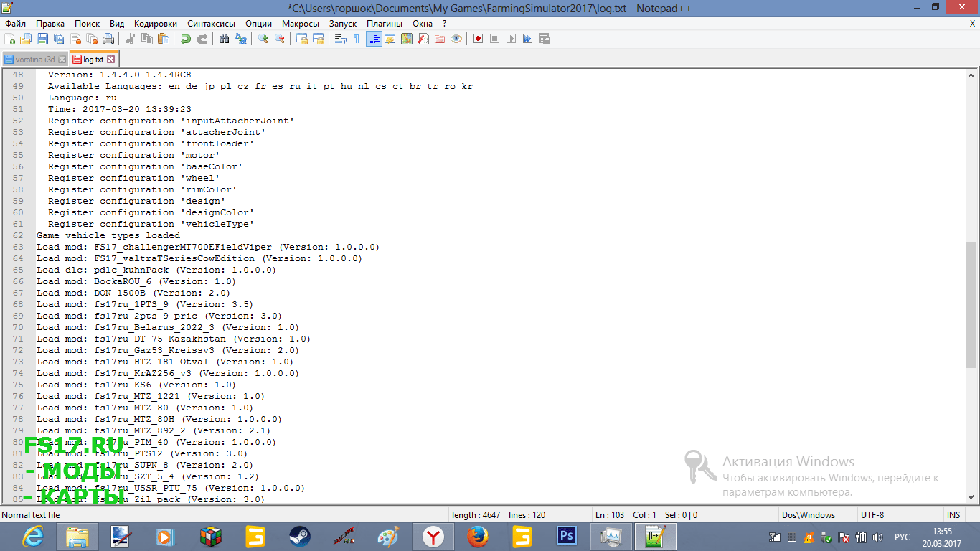Toggle synchronized vertical scrolling
The width and height of the screenshot is (980, 551).
[x=302, y=39]
